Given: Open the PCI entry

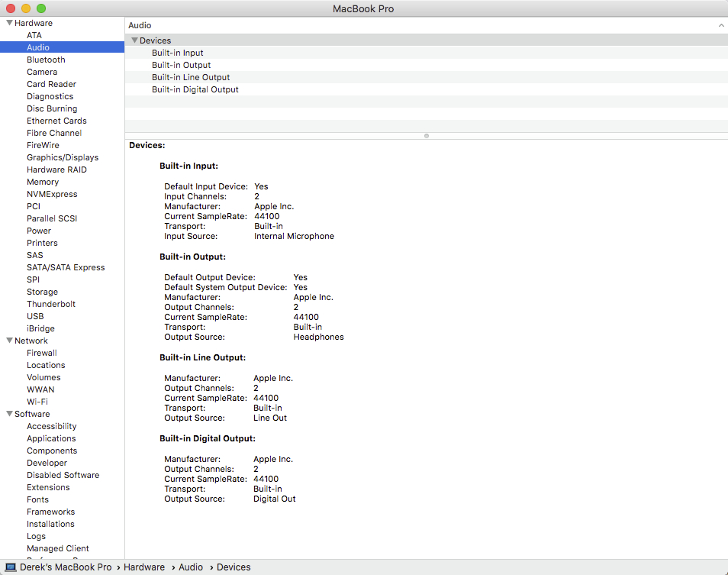Looking at the screenshot, I should [34, 206].
